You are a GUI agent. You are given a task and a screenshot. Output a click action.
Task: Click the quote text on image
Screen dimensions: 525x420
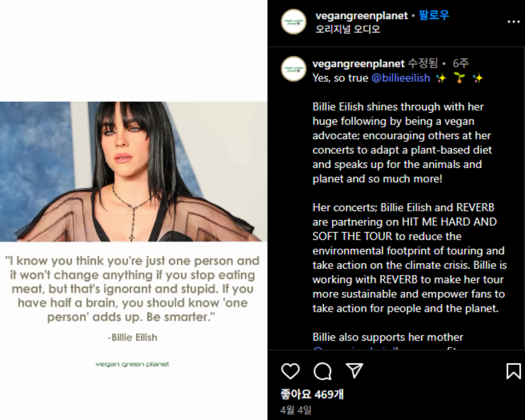pos(133,289)
